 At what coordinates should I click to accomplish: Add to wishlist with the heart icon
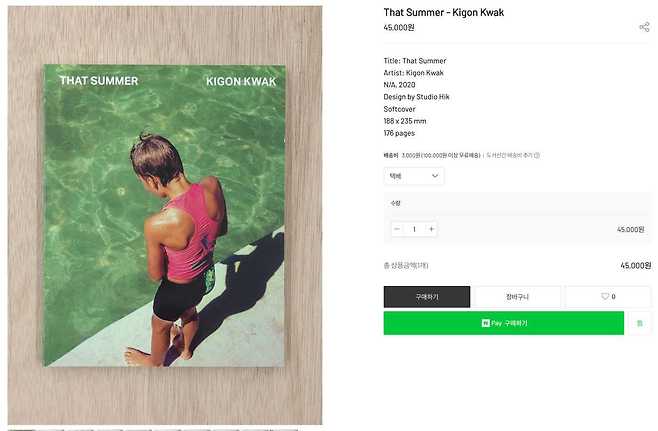click(608, 297)
